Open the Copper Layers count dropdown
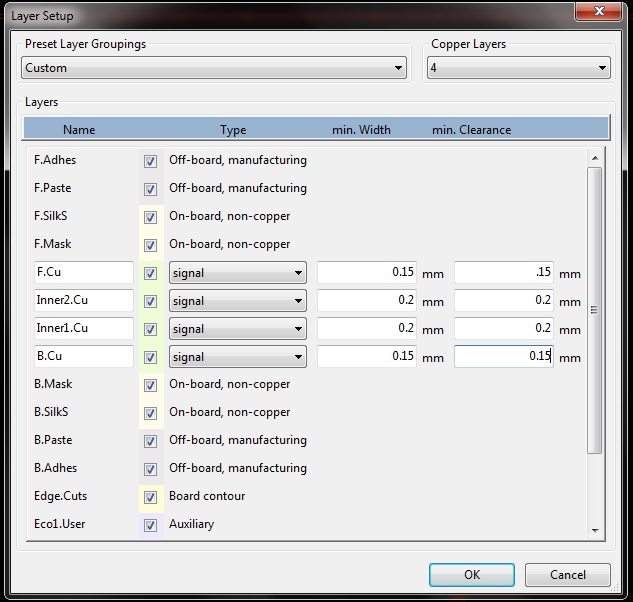 pyautogui.click(x=518, y=68)
